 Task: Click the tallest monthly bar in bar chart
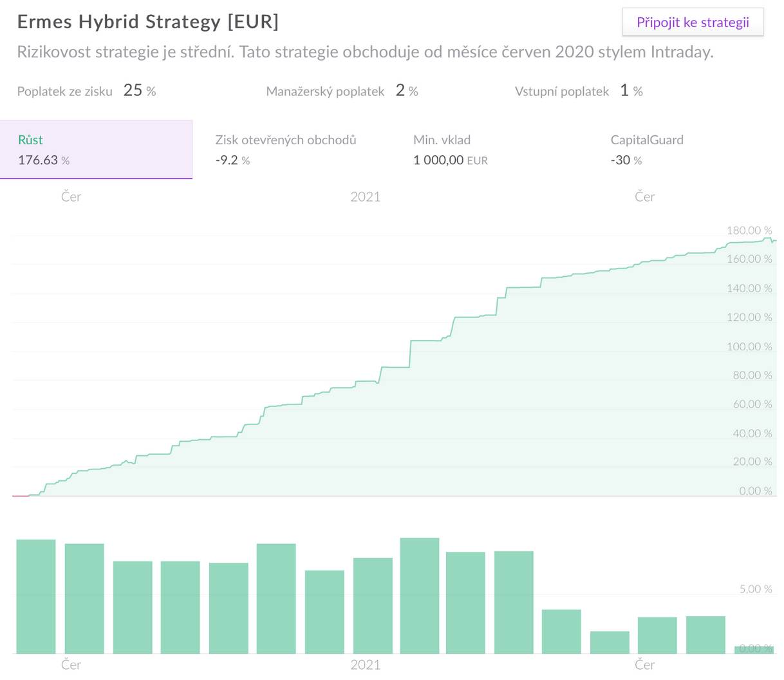(x=420, y=596)
